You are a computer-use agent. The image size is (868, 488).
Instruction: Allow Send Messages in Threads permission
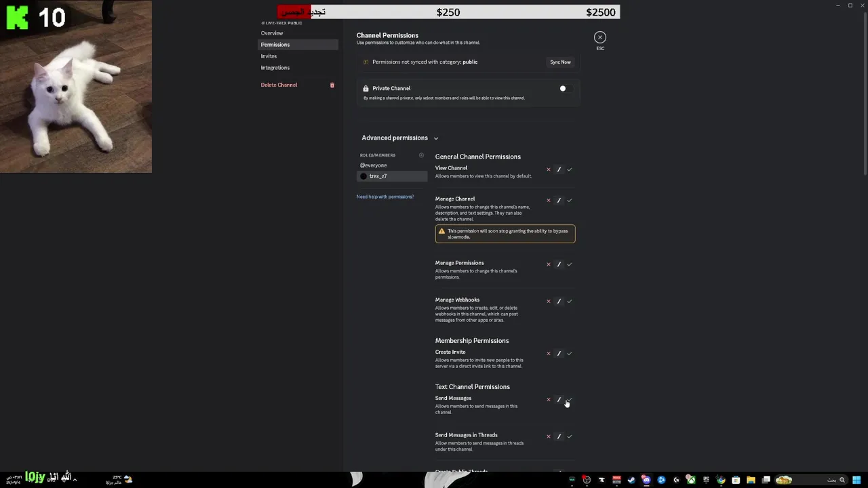(570, 436)
